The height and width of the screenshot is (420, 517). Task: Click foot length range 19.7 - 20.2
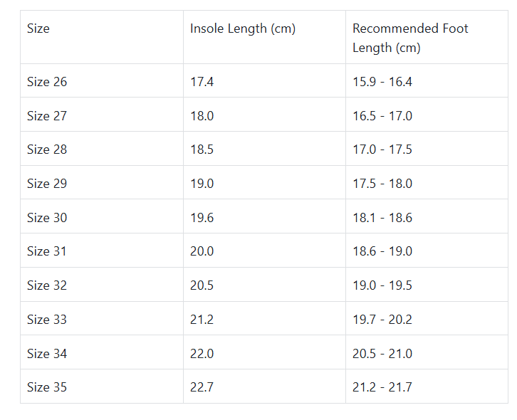382,320
